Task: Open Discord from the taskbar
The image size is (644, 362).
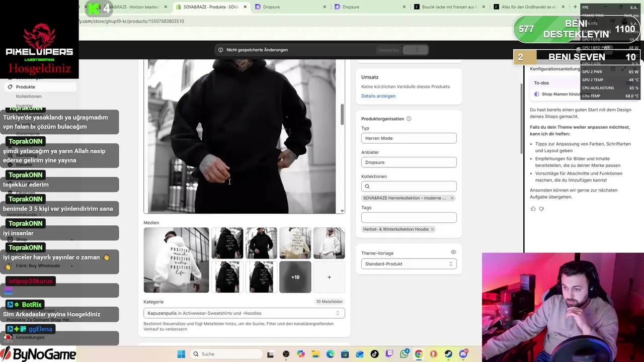Action: pos(463,354)
